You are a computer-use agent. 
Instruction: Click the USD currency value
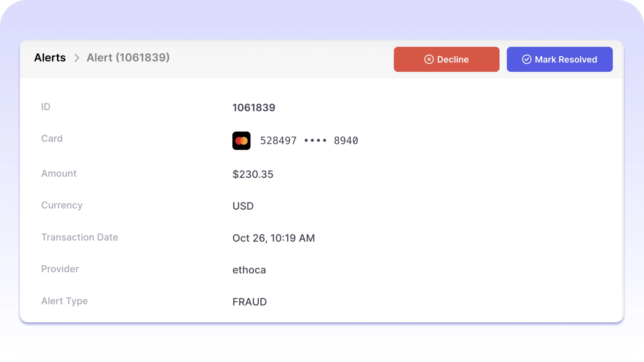243,206
